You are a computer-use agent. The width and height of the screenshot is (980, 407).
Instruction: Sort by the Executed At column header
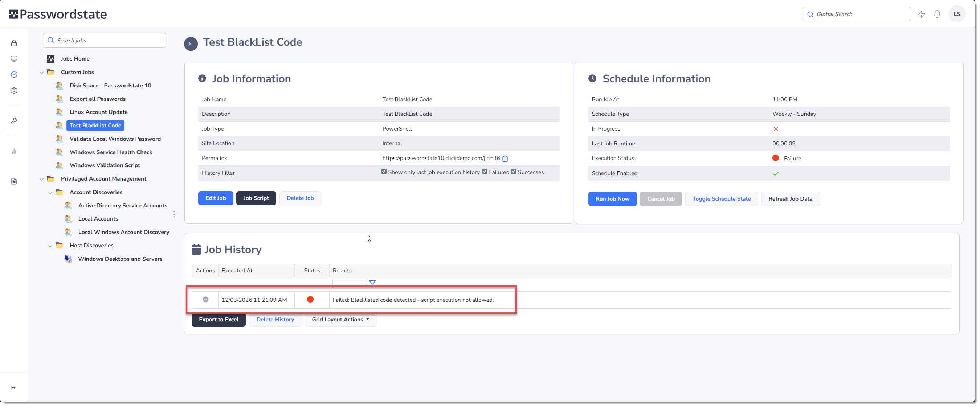click(237, 271)
